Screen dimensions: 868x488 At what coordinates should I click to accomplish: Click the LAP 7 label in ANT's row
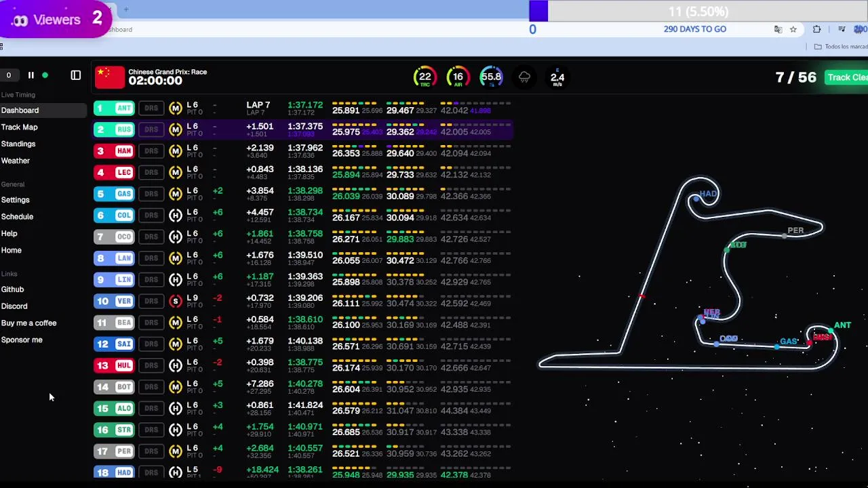click(x=258, y=106)
